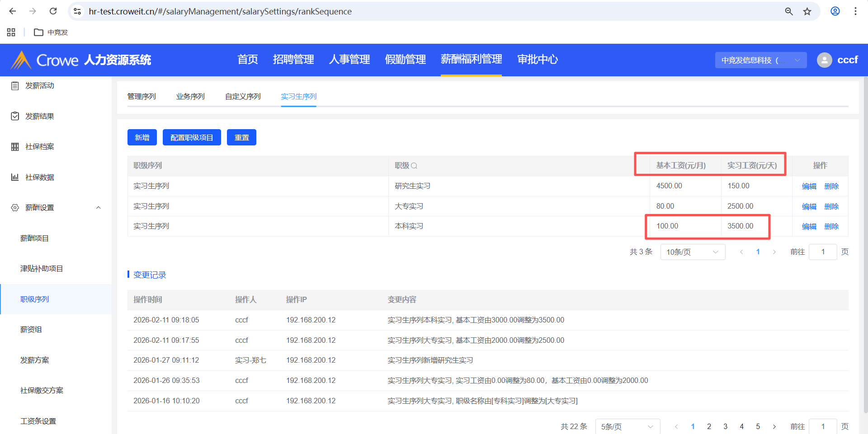Click the 前往 page input of rank table
The width and height of the screenshot is (868, 434).
point(822,252)
